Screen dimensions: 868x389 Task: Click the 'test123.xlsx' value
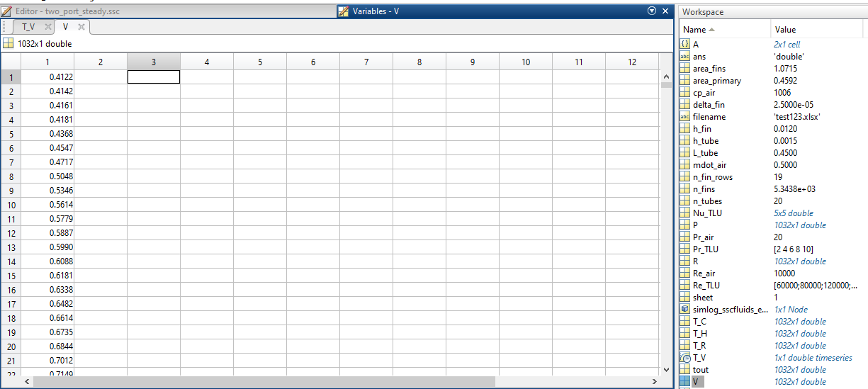point(799,116)
